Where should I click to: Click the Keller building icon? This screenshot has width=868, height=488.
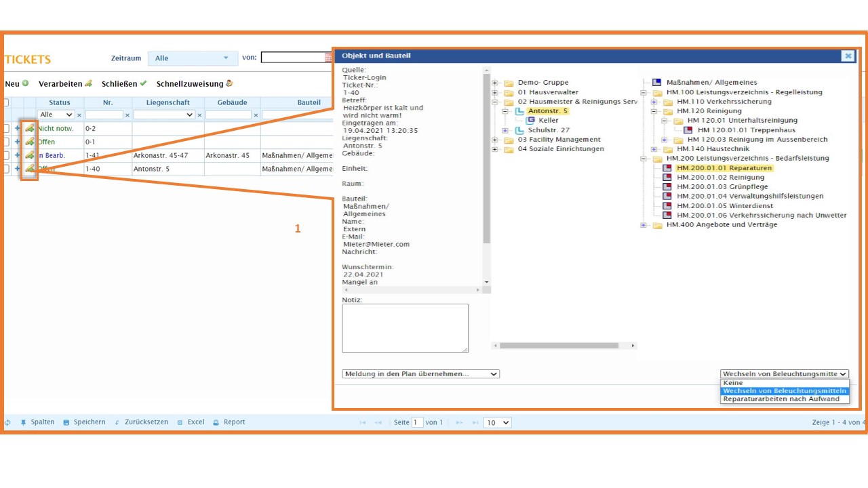point(531,121)
